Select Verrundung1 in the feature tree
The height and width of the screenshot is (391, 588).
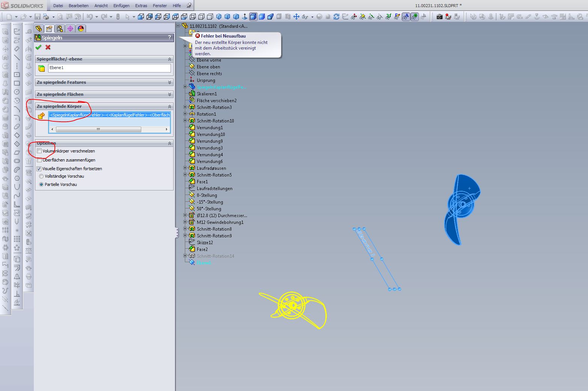click(x=210, y=128)
